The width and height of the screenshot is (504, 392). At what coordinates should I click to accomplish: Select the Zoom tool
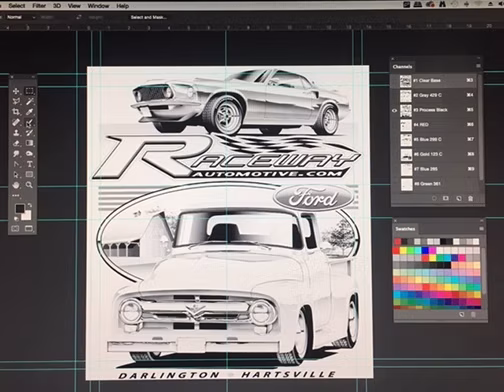pyautogui.click(x=29, y=185)
